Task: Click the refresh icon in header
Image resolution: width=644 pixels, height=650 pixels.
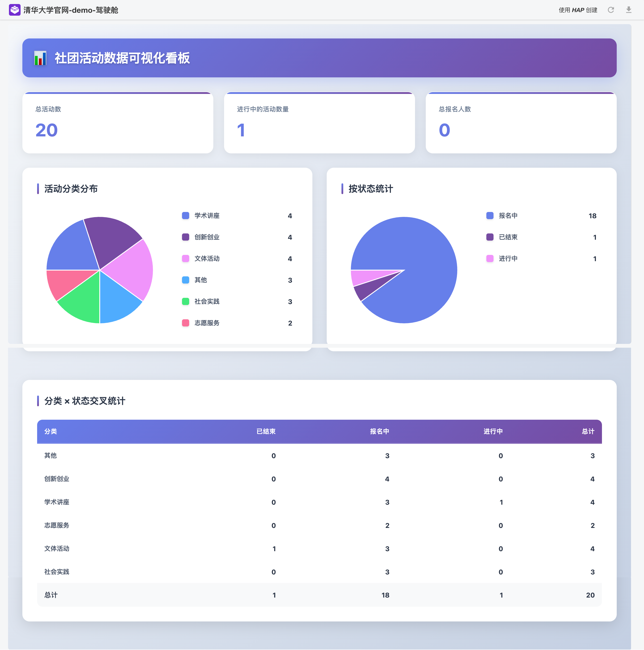Action: 611,10
